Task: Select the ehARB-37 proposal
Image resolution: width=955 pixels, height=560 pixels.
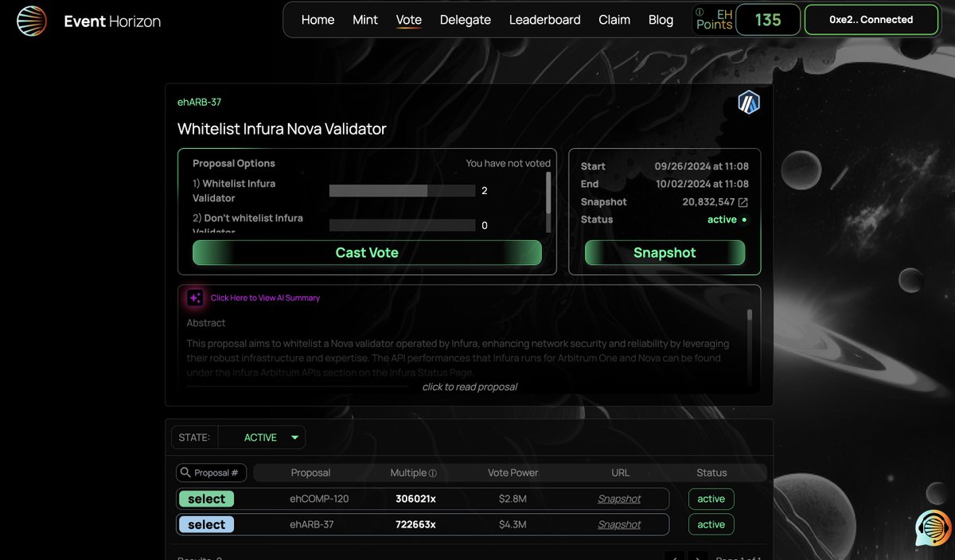Action: 207,524
